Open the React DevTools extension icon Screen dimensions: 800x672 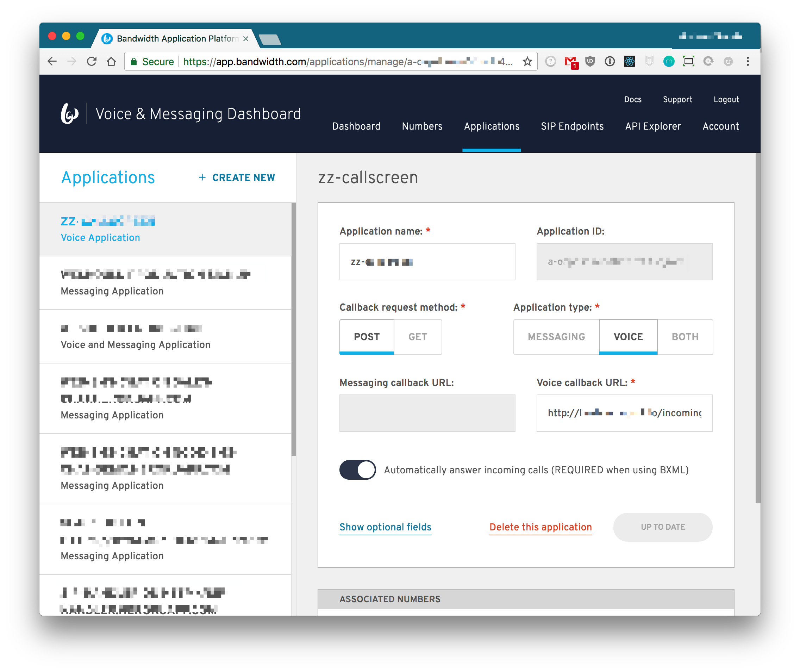629,61
